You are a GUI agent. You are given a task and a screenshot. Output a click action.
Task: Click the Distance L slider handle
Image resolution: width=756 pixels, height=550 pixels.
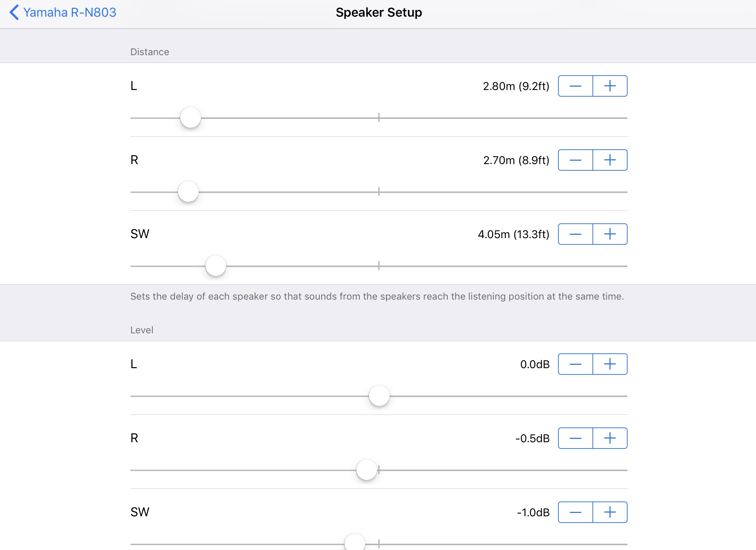coord(191,118)
